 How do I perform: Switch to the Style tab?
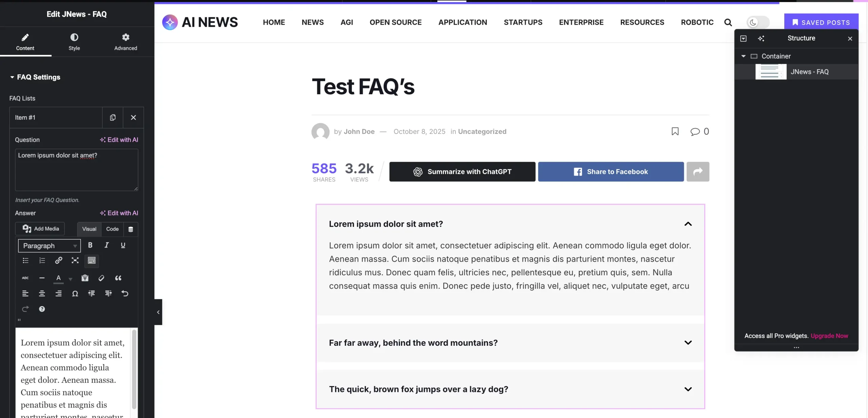[x=74, y=41]
